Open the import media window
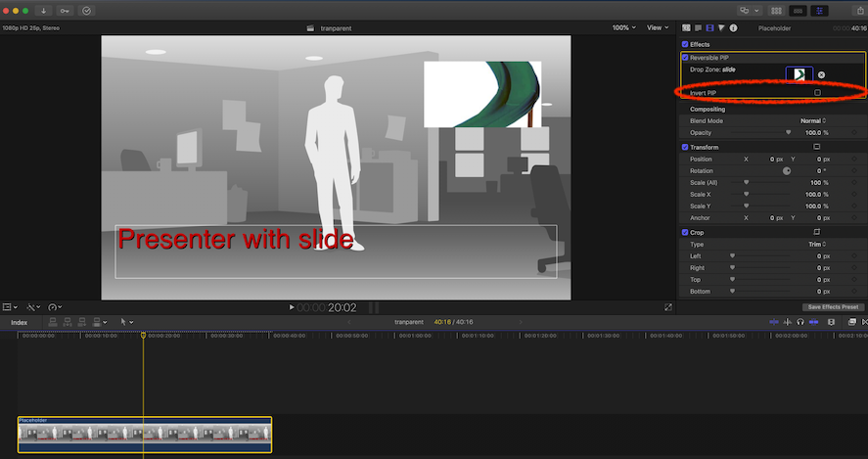 coord(43,11)
